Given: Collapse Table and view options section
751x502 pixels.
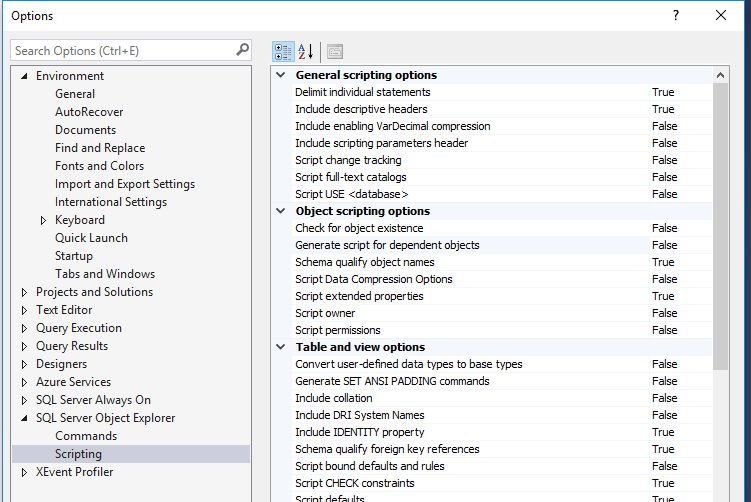Looking at the screenshot, I should click(281, 347).
